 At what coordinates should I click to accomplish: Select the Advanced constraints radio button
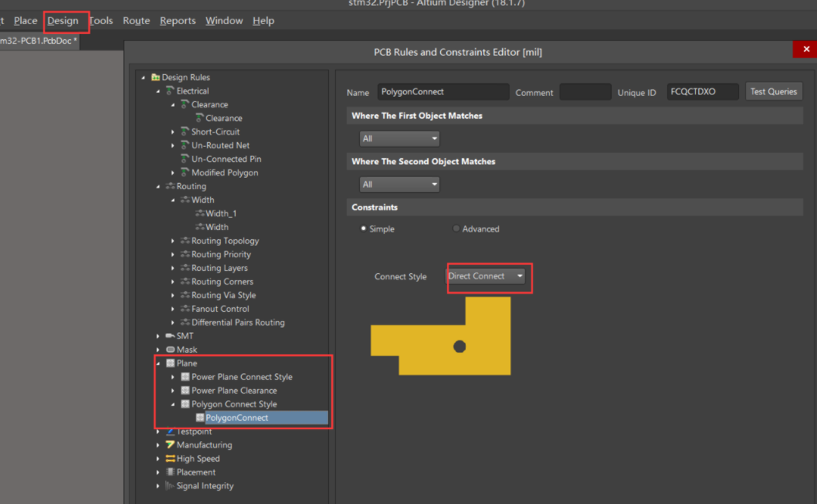click(456, 228)
